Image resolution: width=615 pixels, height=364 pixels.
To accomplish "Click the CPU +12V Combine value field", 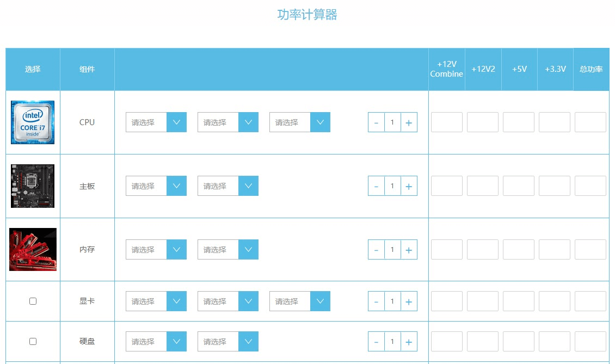I will pyautogui.click(x=446, y=122).
